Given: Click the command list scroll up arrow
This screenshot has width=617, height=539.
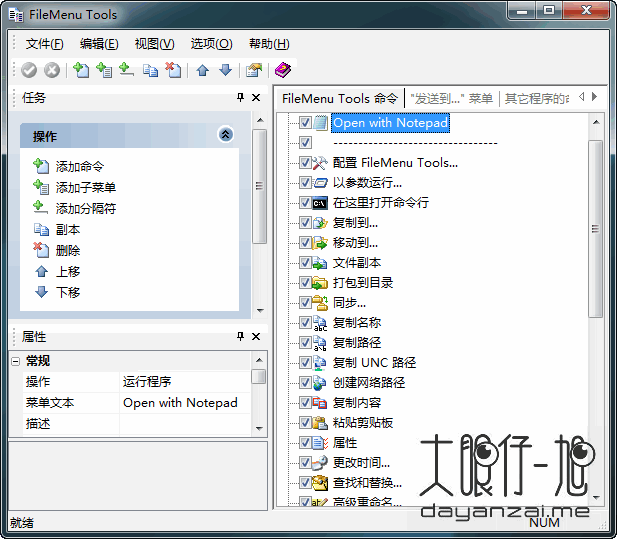Looking at the screenshot, I should pyautogui.click(x=596, y=122).
